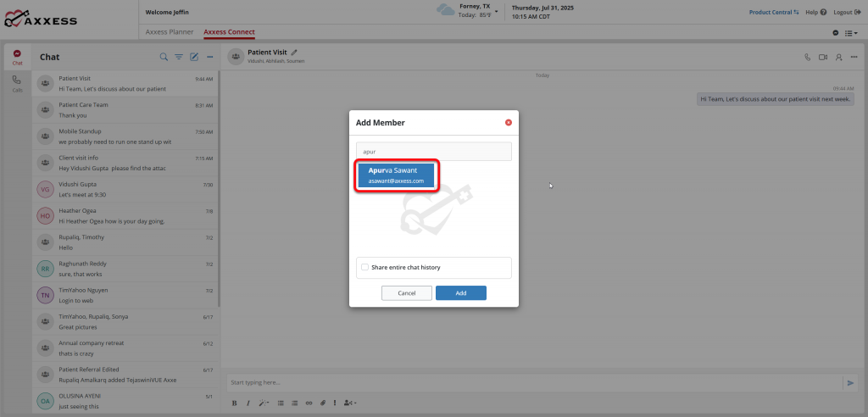868x417 pixels.
Task: Switch to Axxess Planner tab
Action: click(x=170, y=32)
